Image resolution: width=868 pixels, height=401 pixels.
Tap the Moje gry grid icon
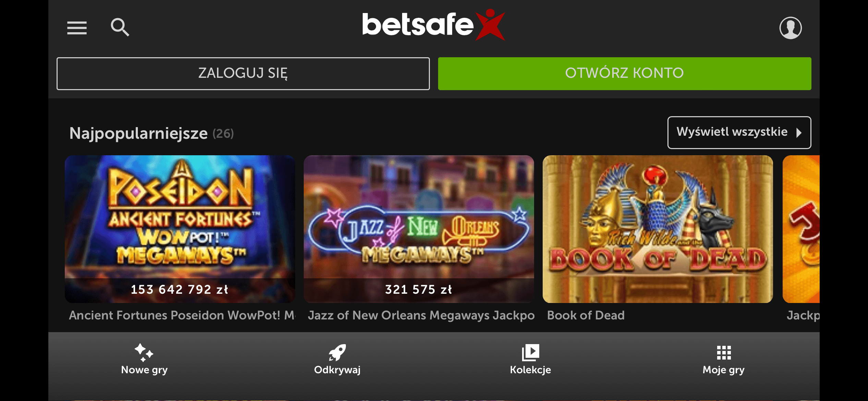(724, 353)
